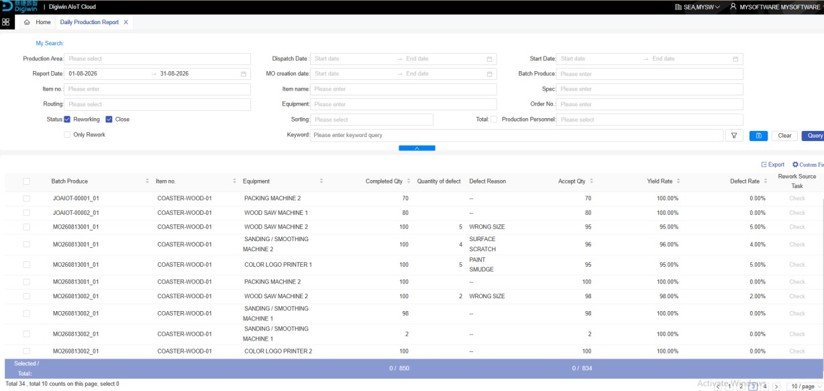Image resolution: width=824 pixels, height=391 pixels.
Task: Click the Item name input field
Action: (404, 89)
